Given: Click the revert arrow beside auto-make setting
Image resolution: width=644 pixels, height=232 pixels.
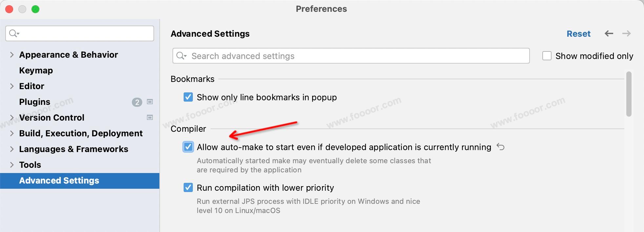Looking at the screenshot, I should point(500,147).
